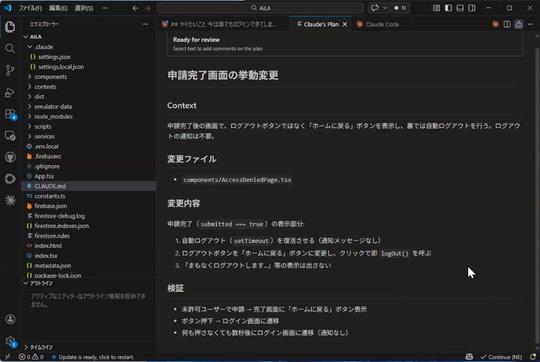Image resolution: width=540 pixels, height=362 pixels.
Task: Open the Manage gear icon
Action: point(10,341)
